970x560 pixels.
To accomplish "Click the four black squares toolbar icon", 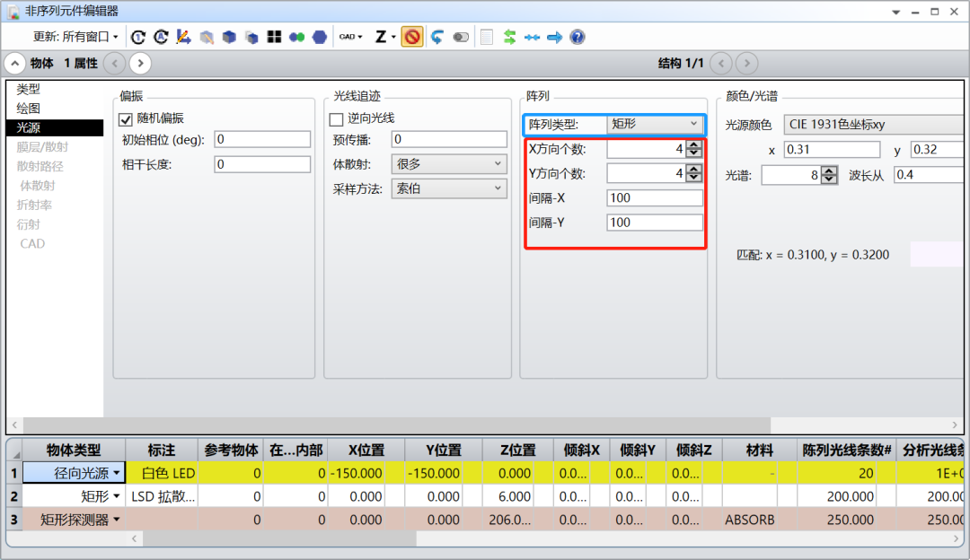I will [x=275, y=37].
